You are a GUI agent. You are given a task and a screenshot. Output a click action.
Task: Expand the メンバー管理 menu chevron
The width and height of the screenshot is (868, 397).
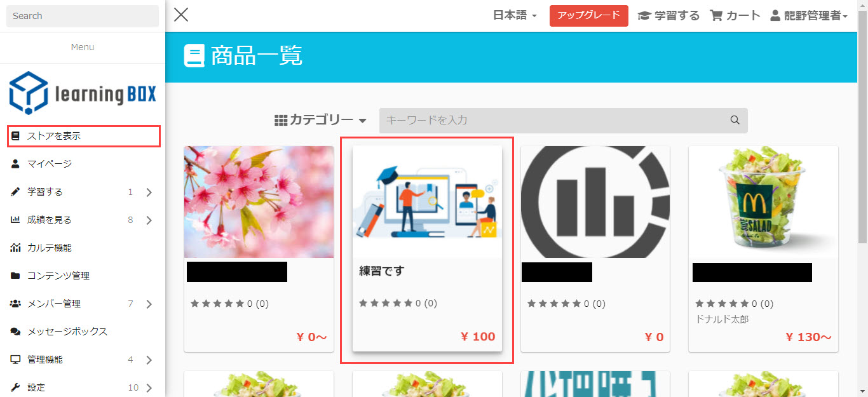pyautogui.click(x=149, y=304)
